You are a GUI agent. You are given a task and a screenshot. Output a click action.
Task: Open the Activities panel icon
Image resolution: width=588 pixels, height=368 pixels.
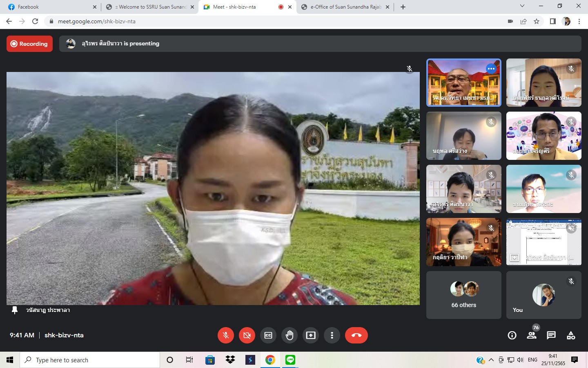571,335
